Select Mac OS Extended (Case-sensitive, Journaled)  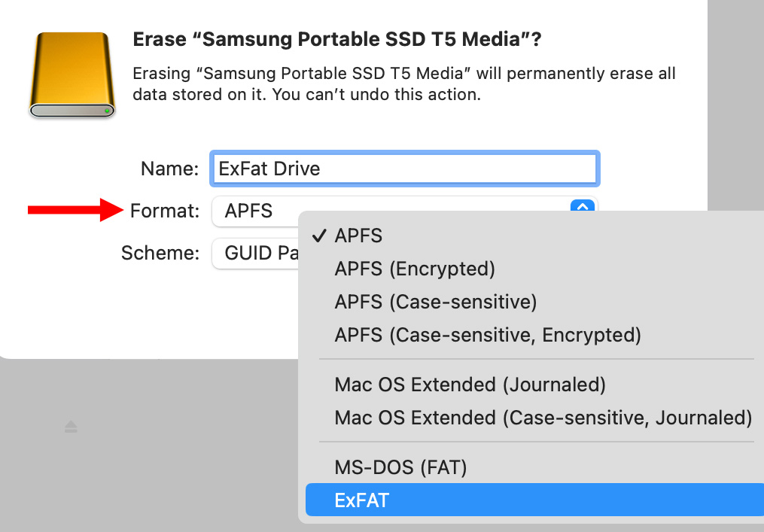[543, 418]
